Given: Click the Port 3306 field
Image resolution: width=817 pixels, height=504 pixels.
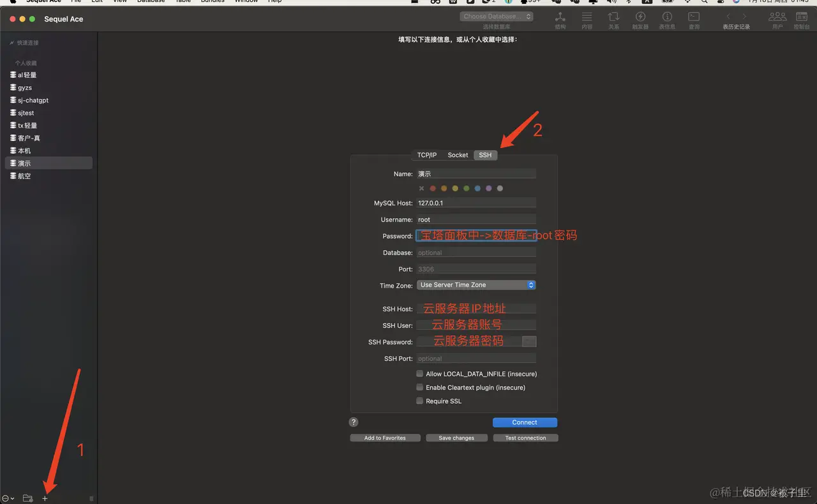Looking at the screenshot, I should (476, 269).
